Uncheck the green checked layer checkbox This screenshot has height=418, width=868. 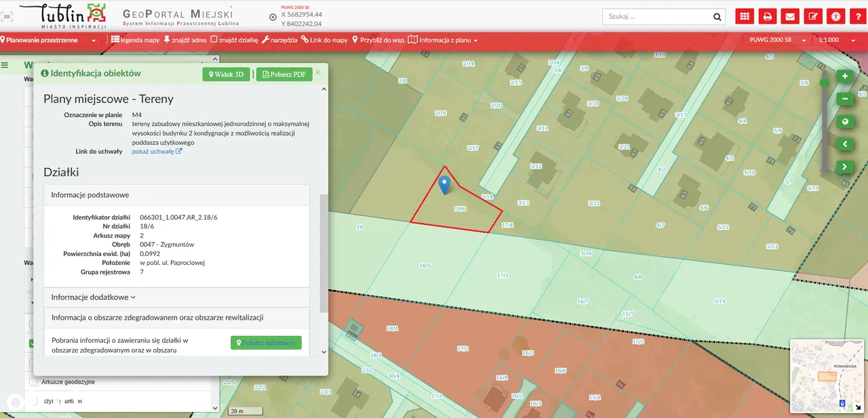click(32, 343)
